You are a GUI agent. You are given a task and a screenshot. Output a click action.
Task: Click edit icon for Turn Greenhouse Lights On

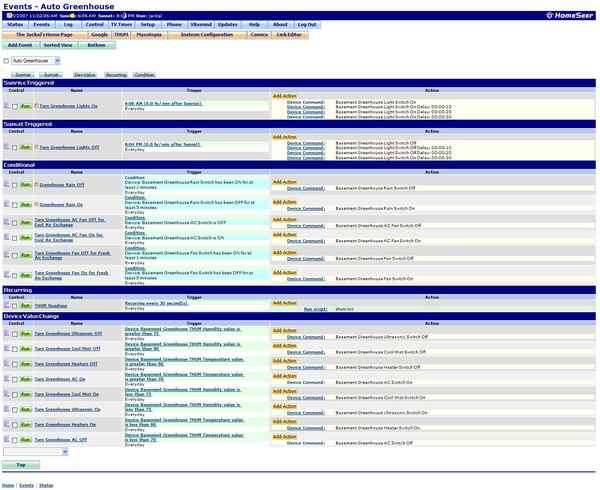tap(7, 106)
